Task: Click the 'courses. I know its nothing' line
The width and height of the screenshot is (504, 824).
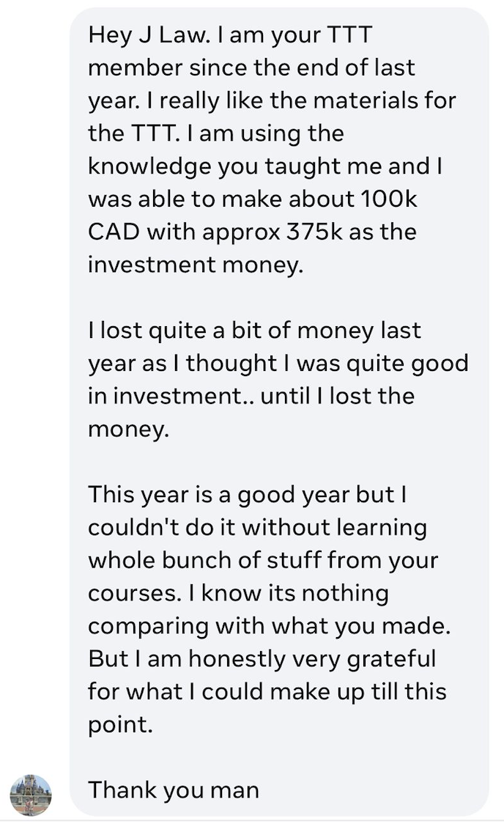Action: click(238, 593)
